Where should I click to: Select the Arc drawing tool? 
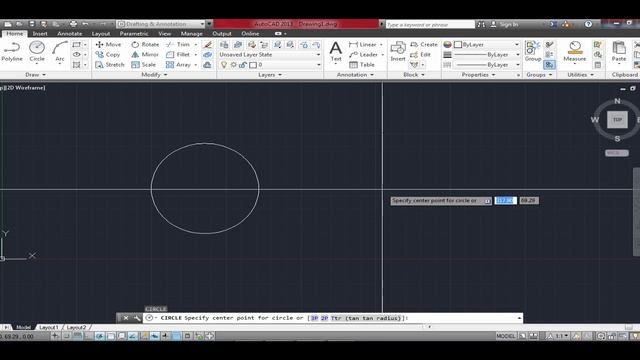point(60,51)
